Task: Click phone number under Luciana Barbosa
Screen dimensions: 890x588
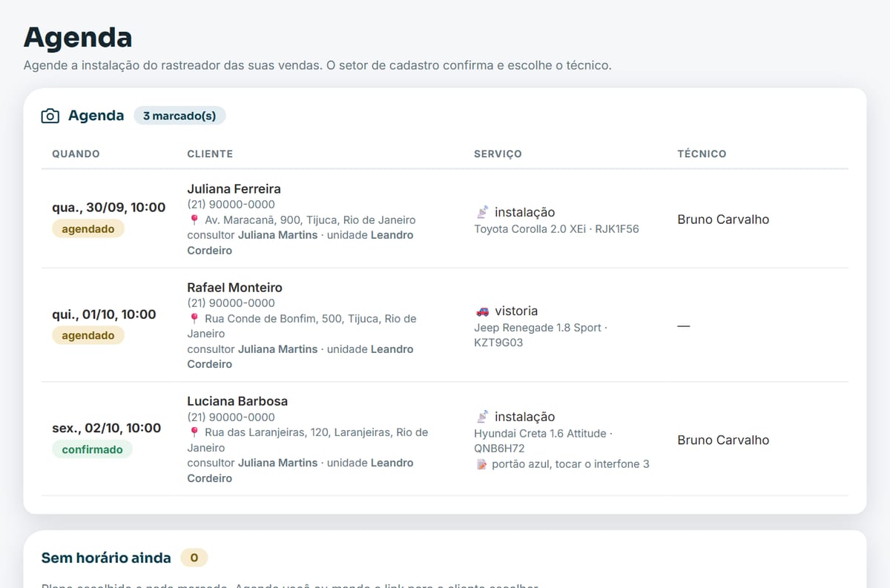Action: (231, 417)
